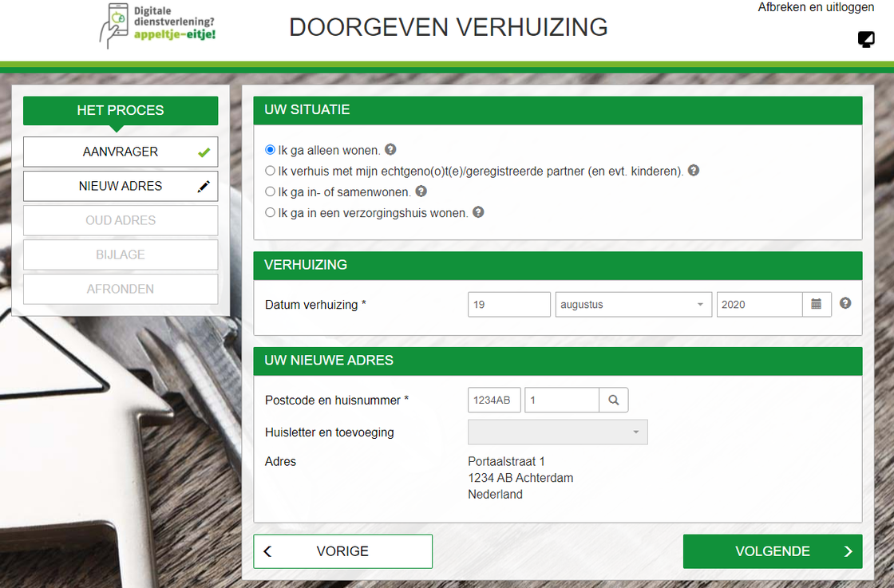894x588 pixels.
Task: Select moving with echtgenoot/geregistreerde partner option
Action: (271, 171)
